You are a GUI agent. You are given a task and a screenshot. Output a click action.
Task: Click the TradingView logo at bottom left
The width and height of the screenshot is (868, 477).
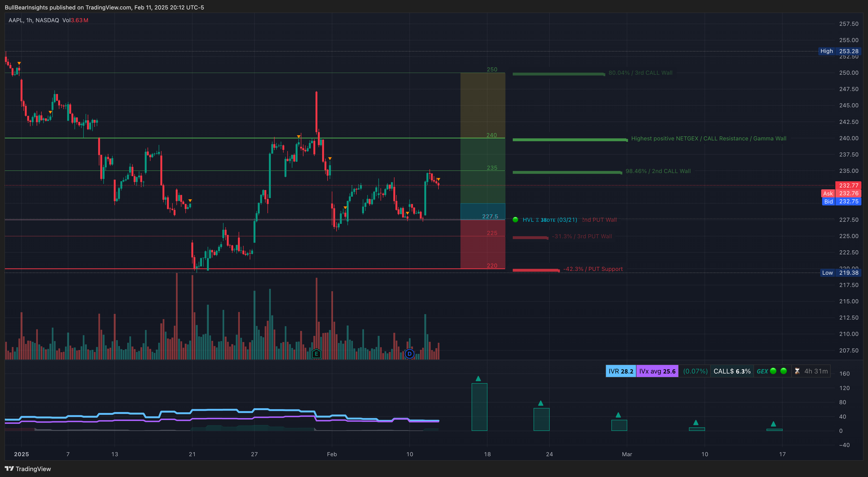pyautogui.click(x=28, y=468)
